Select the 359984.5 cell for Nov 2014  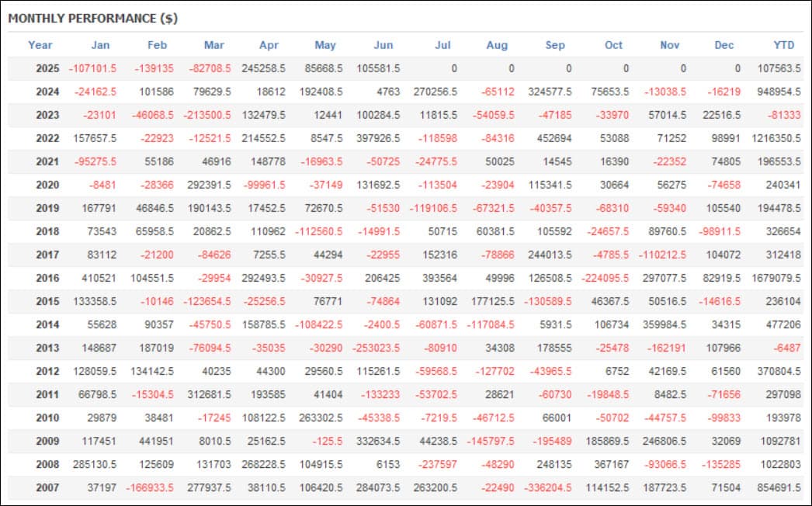pyautogui.click(x=665, y=324)
